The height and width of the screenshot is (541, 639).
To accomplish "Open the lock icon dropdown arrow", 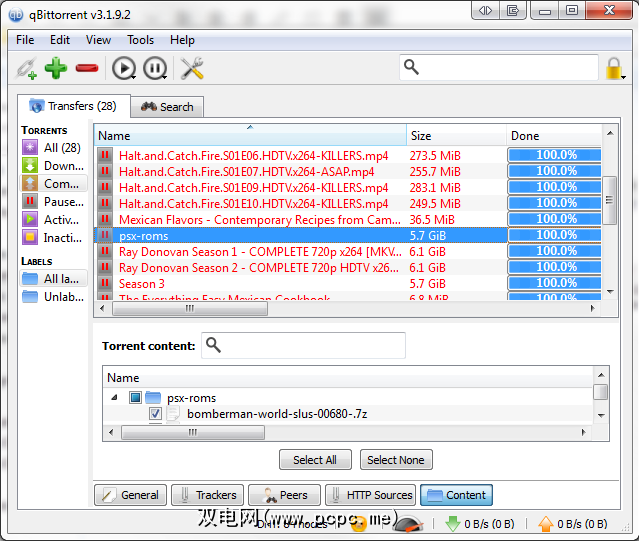I will coord(624,77).
